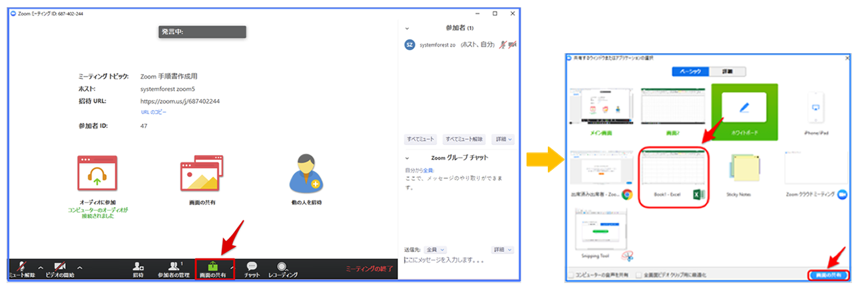Screen dimensions: 868x291
Task: Click the 全員 link in chat message
Action: [428, 171]
